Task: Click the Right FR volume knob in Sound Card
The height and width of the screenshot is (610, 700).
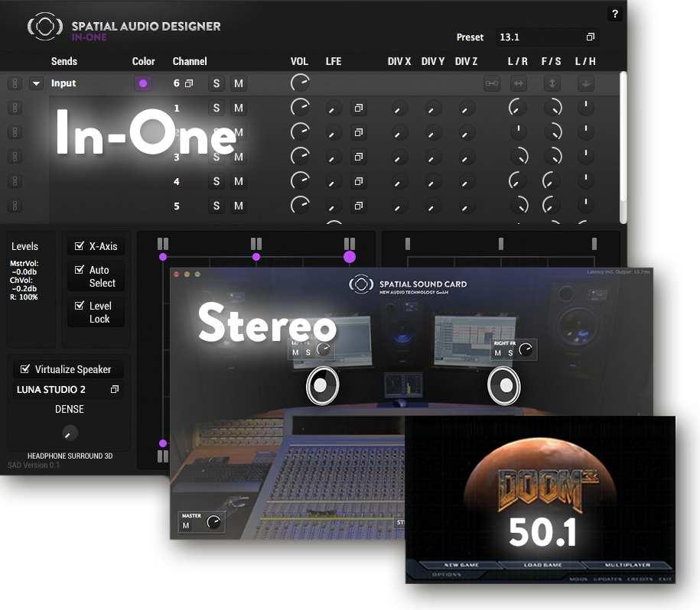Action: point(526,349)
